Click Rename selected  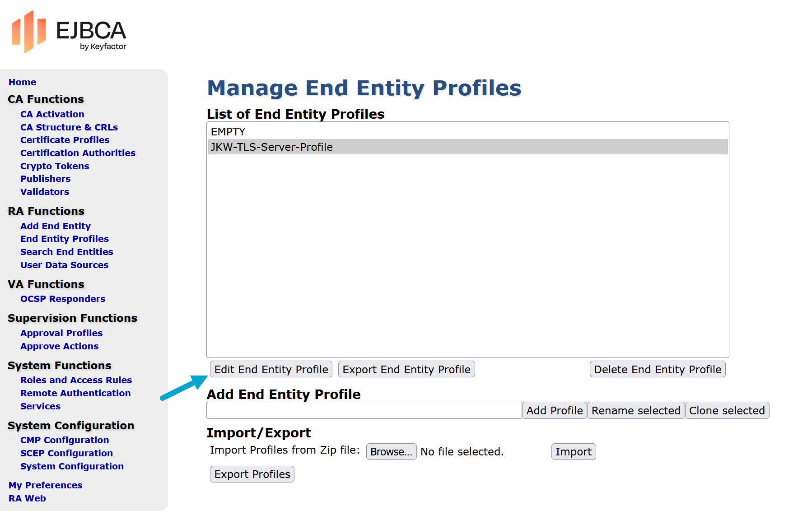(x=636, y=410)
